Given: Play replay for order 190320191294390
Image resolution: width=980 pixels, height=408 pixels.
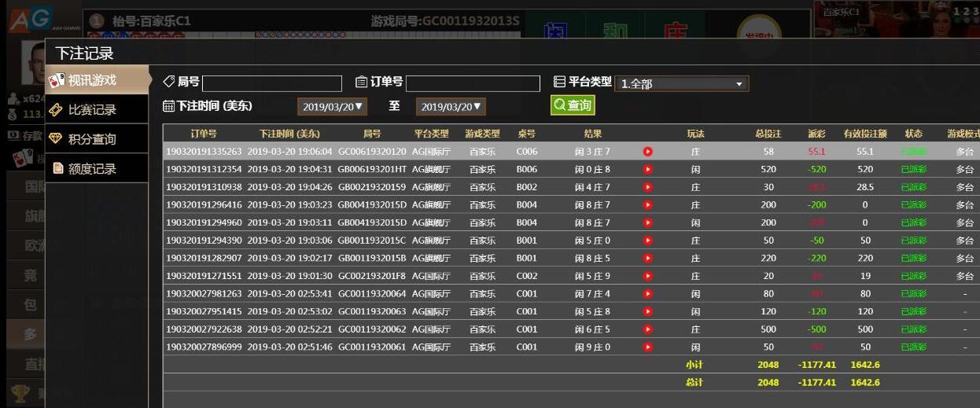Looking at the screenshot, I should [x=648, y=241].
